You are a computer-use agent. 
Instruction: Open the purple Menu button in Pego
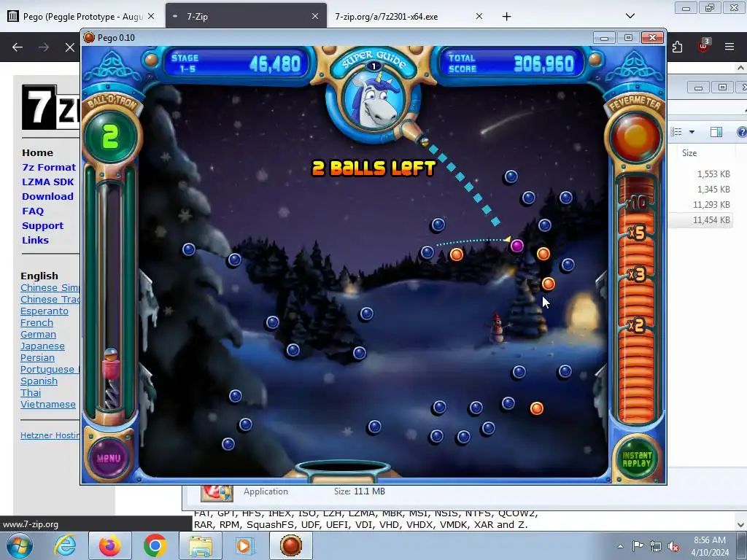(109, 458)
